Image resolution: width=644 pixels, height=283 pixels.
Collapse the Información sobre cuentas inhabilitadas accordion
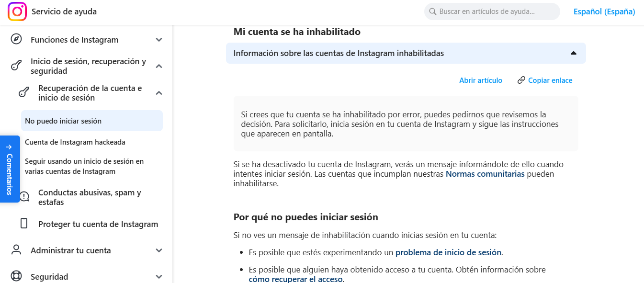coord(573,53)
